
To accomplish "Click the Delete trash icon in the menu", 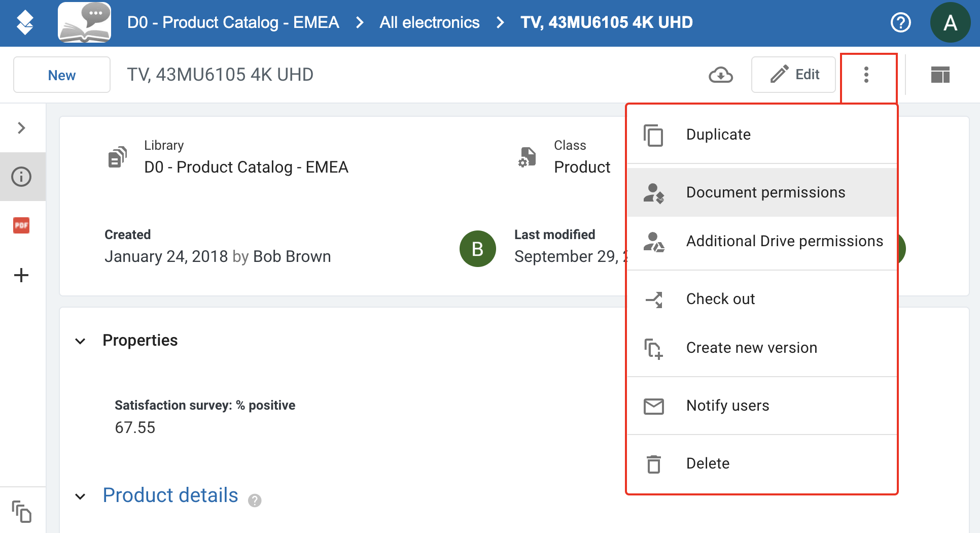I will tap(653, 464).
